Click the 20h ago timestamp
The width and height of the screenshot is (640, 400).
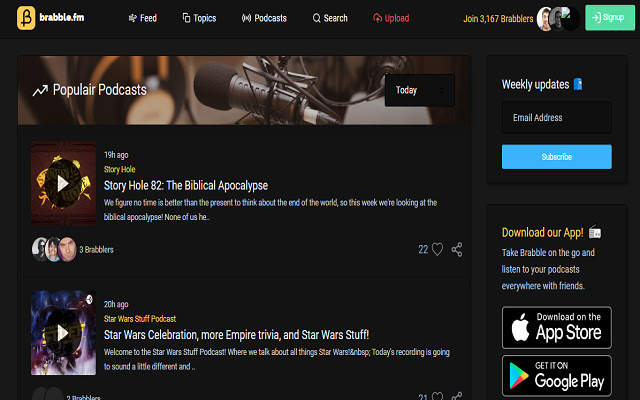pyautogui.click(x=116, y=304)
